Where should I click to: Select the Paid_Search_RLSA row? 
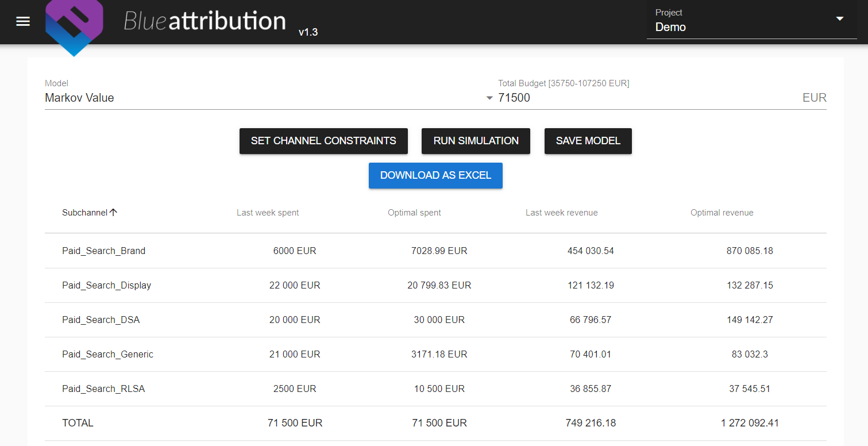tap(103, 389)
